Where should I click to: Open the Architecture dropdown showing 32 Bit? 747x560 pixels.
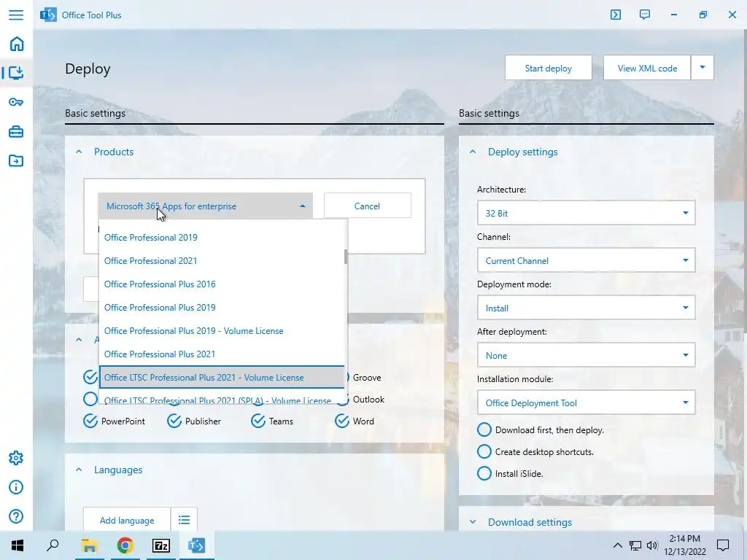pos(586,213)
